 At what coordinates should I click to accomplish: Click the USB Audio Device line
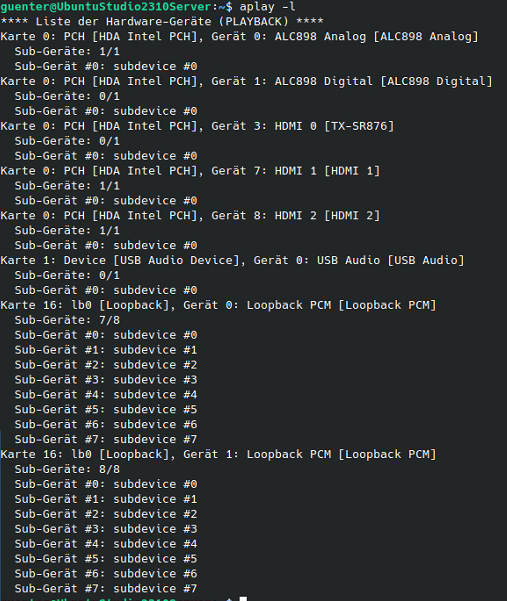click(x=232, y=260)
